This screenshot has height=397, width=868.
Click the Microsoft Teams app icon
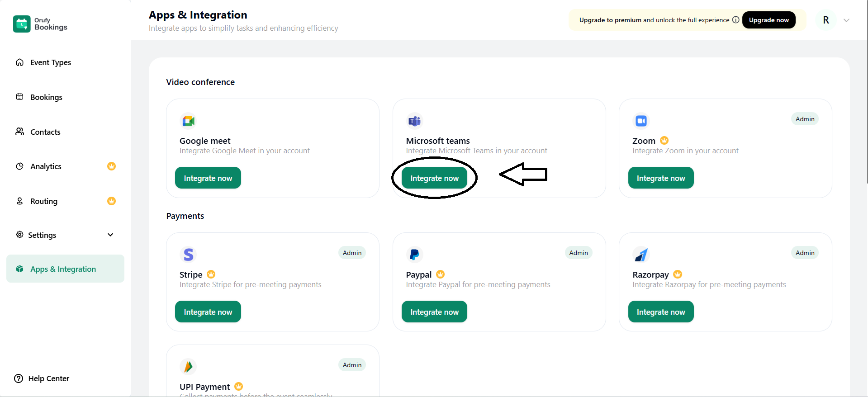(414, 121)
